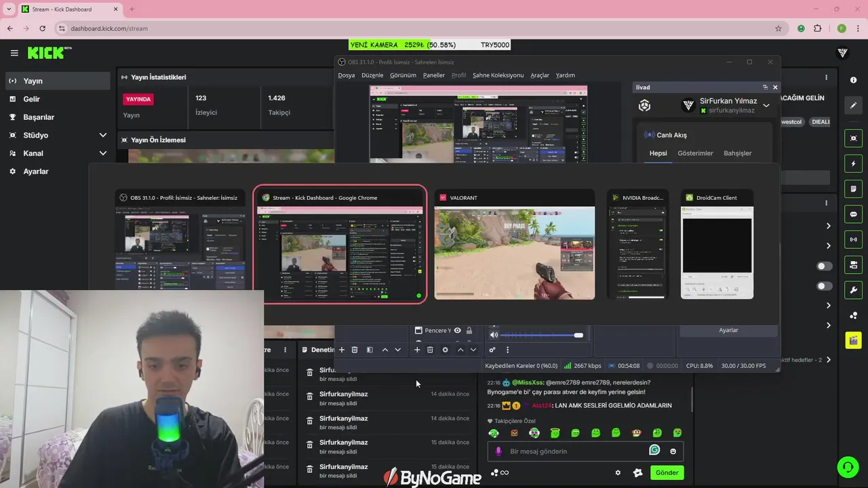Toggle visibility eye of Pencere Y source
This screenshot has height=488, width=868.
pos(457,331)
